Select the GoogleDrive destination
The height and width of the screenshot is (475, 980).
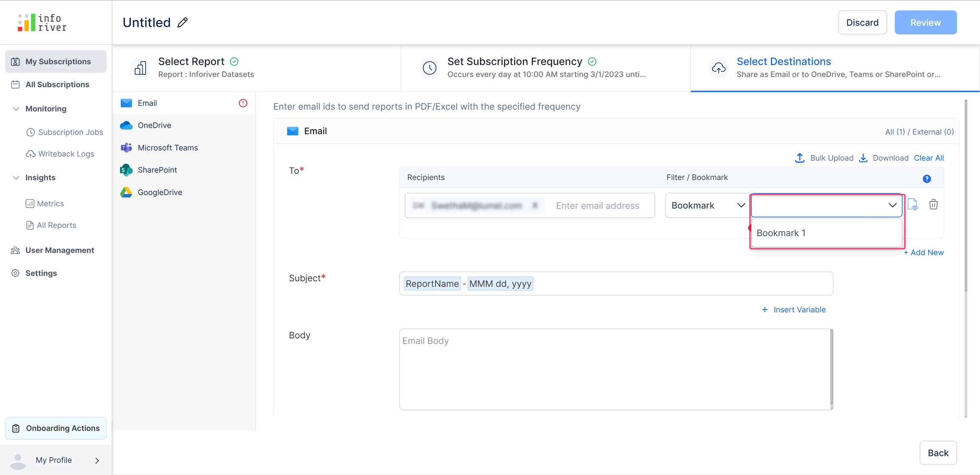point(160,192)
